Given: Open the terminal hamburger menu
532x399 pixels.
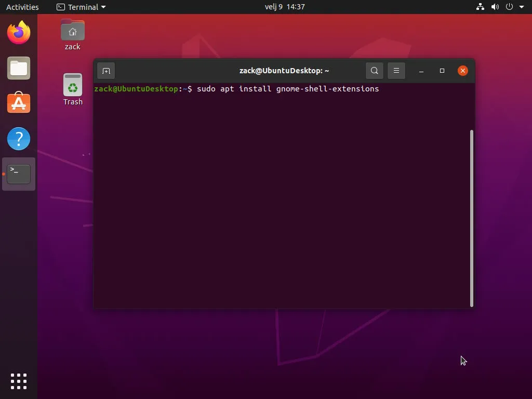Looking at the screenshot, I should click(x=396, y=71).
